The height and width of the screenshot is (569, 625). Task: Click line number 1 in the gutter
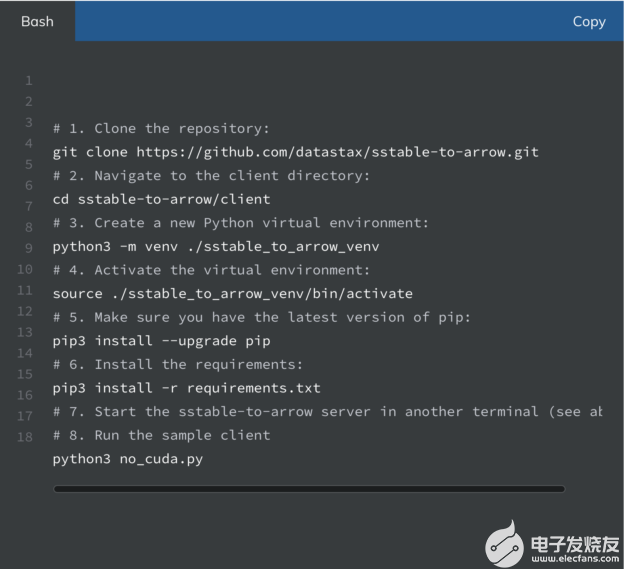tap(28, 80)
